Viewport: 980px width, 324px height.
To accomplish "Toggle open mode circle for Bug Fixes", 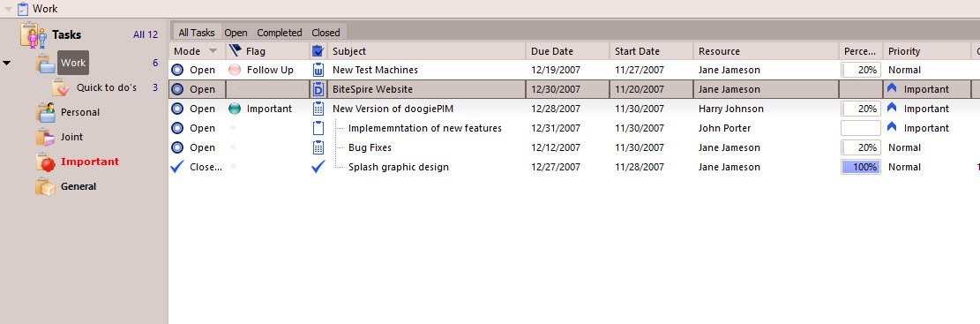I will point(177,147).
